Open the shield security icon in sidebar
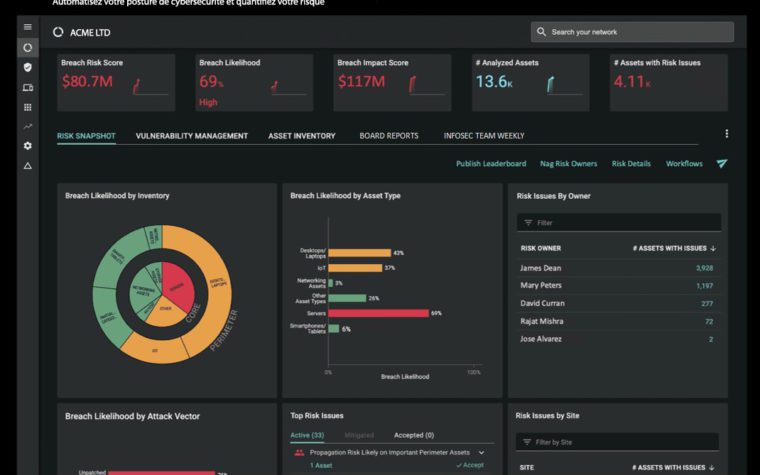Screen dimensions: 760x475 [28, 67]
